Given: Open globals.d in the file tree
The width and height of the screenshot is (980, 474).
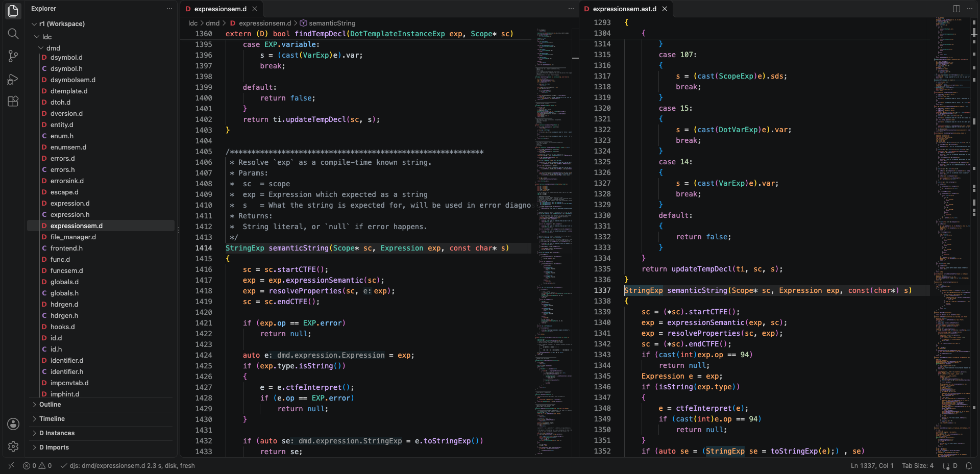Looking at the screenshot, I should tap(64, 282).
